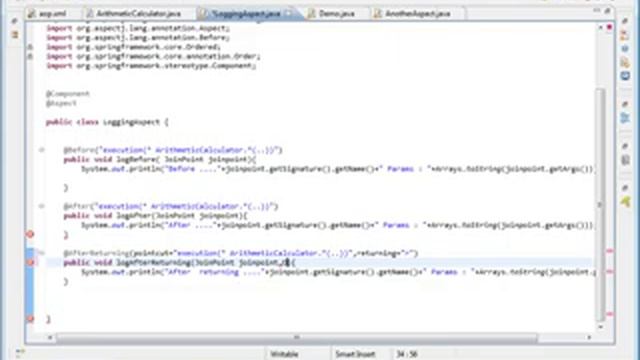Click vertical scrollbar down arrow
640x360 pixels.
coord(600,327)
